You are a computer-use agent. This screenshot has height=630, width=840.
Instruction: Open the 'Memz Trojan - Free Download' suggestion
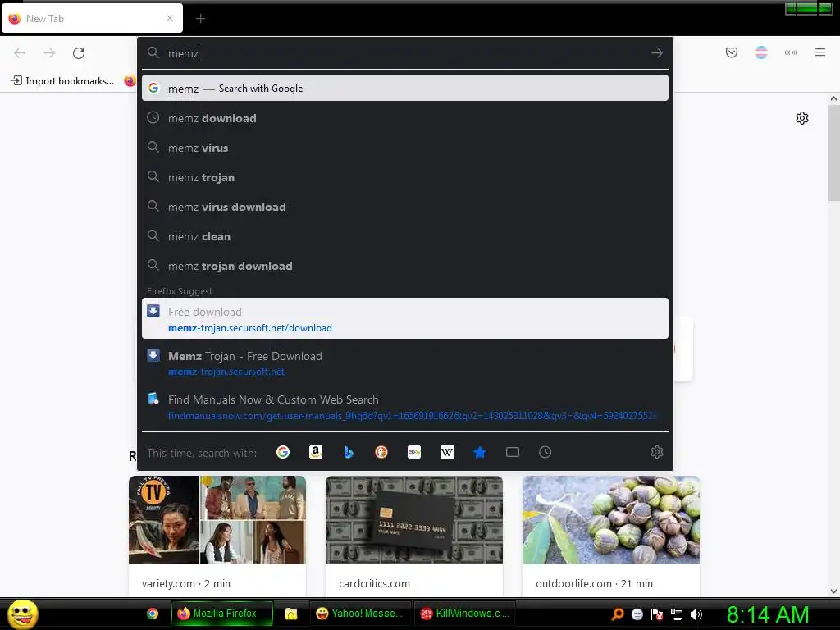[405, 363]
